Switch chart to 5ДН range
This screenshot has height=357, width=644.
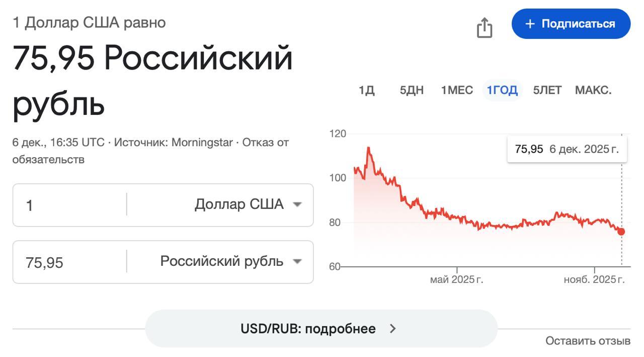[x=412, y=90]
